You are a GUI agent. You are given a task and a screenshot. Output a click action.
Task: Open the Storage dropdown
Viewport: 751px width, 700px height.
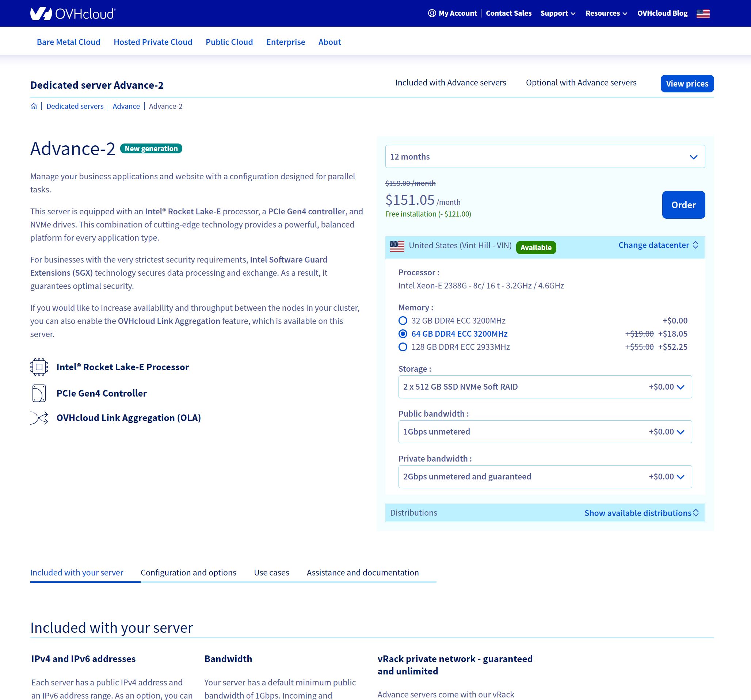click(545, 387)
